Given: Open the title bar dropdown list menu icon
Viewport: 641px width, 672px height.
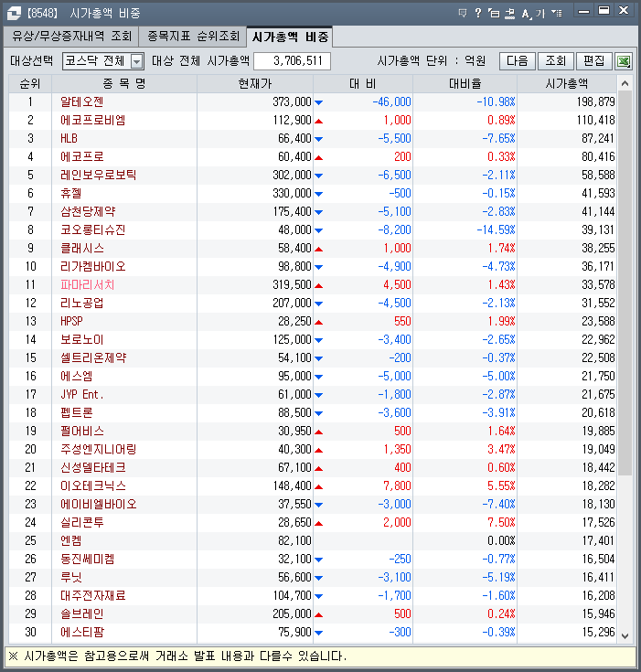Looking at the screenshot, I should pos(557,13).
